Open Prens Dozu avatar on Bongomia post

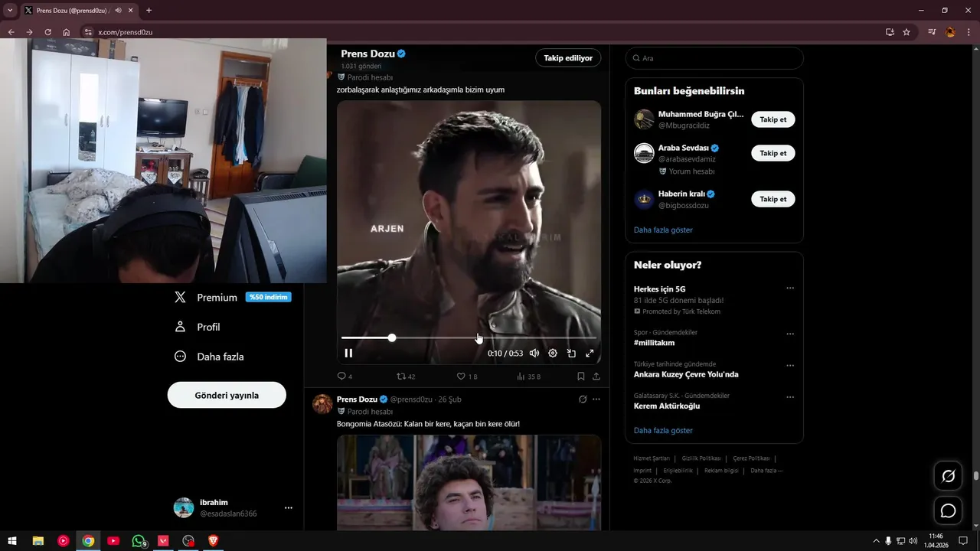[x=322, y=404]
